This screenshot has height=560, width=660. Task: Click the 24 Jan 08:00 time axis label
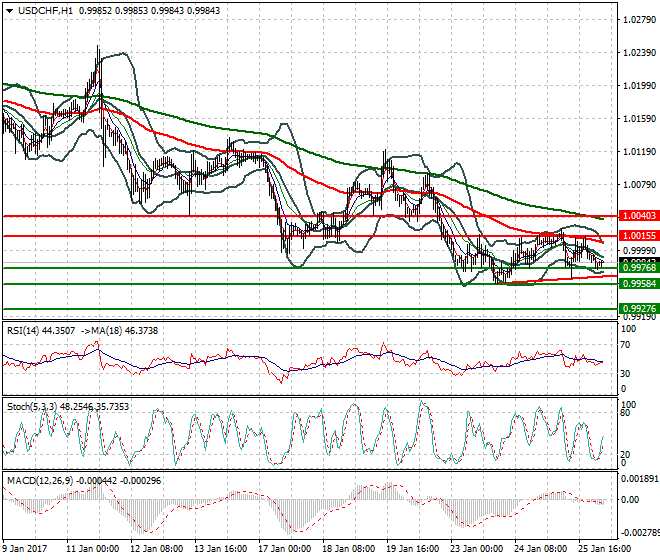coord(541,549)
